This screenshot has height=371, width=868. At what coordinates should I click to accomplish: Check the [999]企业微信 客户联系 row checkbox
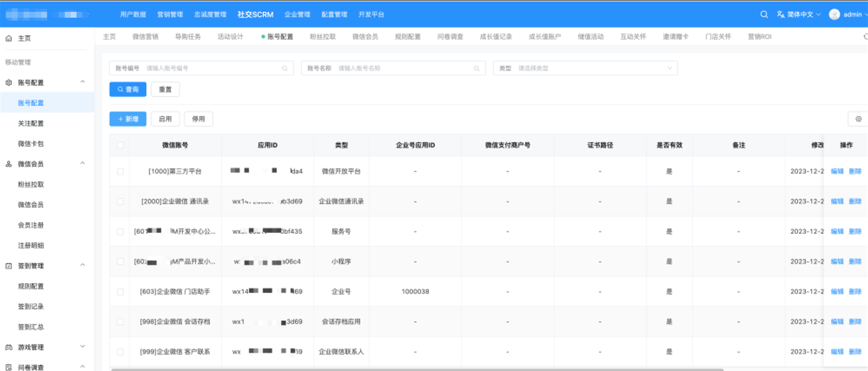[121, 352]
